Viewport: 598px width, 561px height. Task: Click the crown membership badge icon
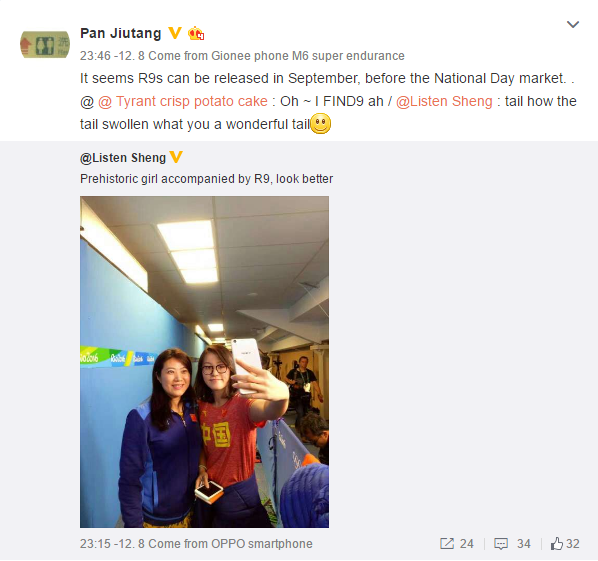196,34
